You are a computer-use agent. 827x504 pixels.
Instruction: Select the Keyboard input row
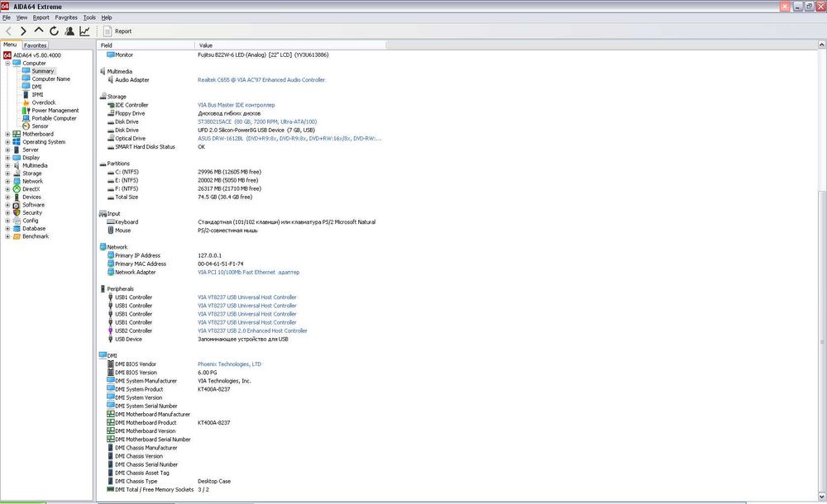241,222
